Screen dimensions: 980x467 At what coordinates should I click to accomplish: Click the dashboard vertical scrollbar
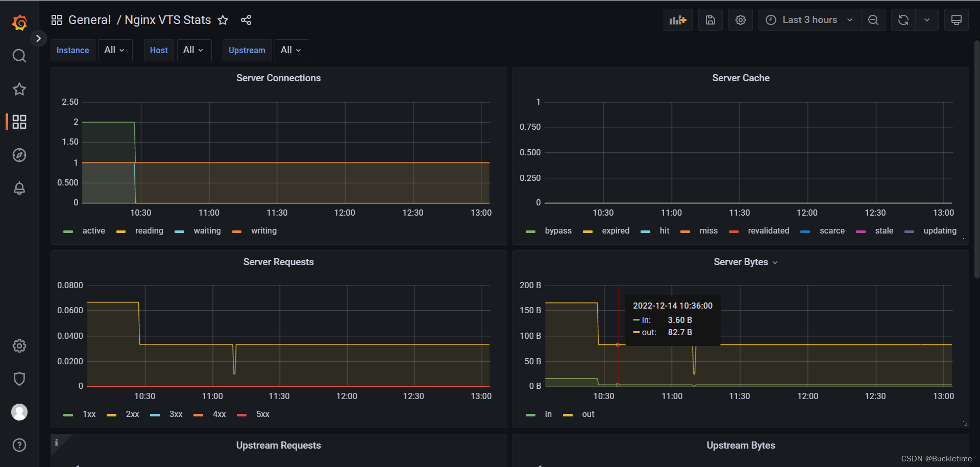tap(976, 158)
